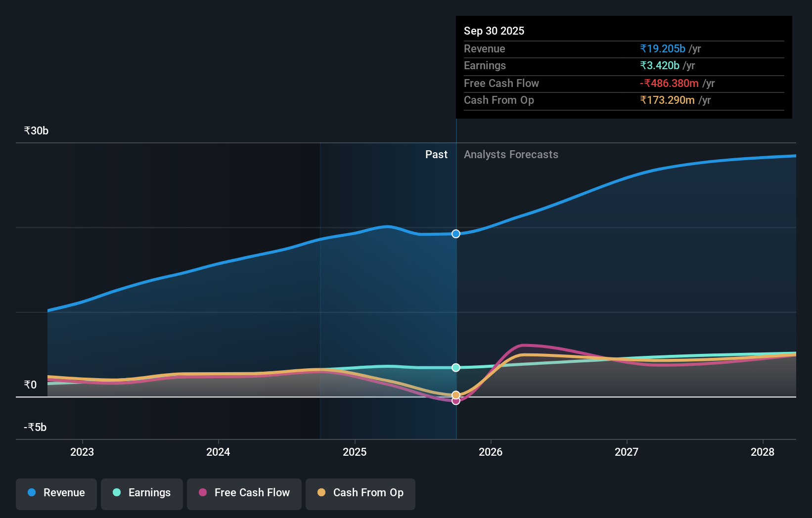Expand the Sep 30 2025 tooltip panel
812x518 pixels.
[624, 67]
